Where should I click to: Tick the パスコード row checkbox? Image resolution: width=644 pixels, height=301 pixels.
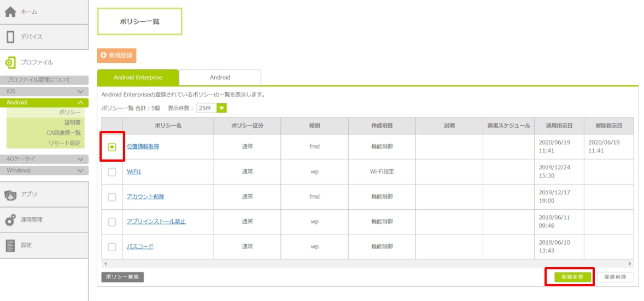[112, 247]
